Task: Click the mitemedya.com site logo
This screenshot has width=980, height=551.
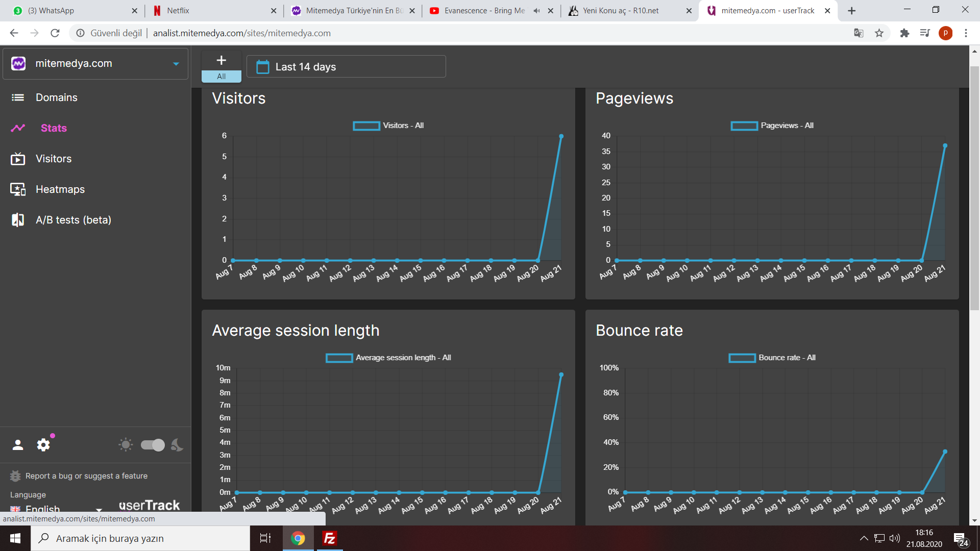Action: click(18, 63)
